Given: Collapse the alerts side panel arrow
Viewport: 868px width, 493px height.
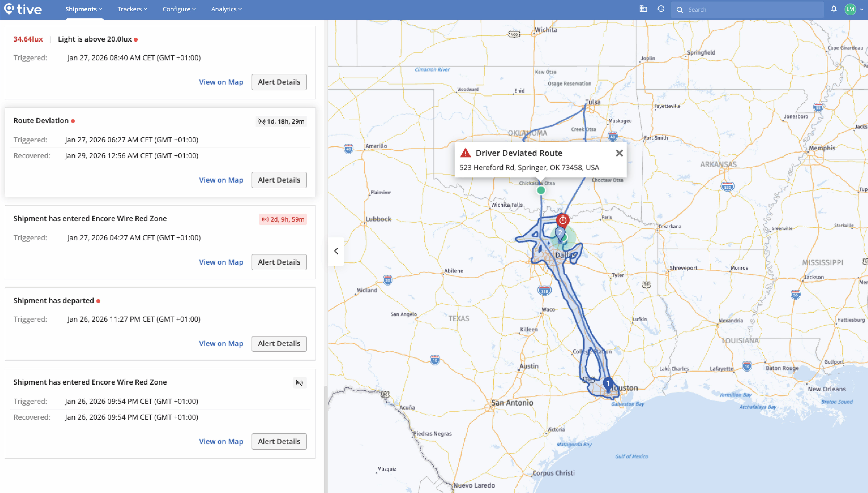Looking at the screenshot, I should pyautogui.click(x=336, y=251).
